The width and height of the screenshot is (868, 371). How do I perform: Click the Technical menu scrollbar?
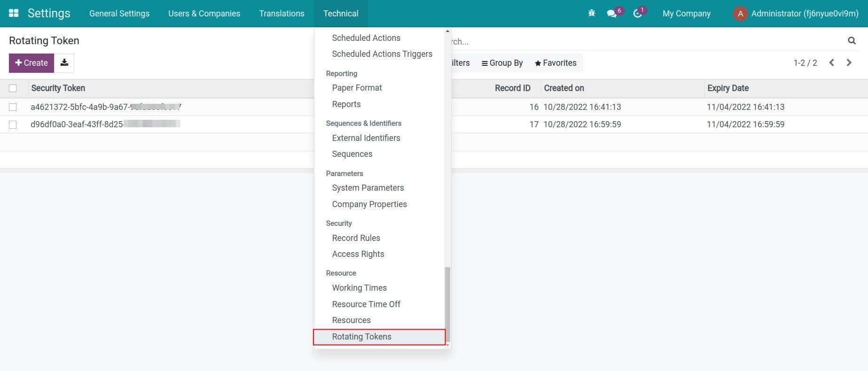click(x=447, y=304)
